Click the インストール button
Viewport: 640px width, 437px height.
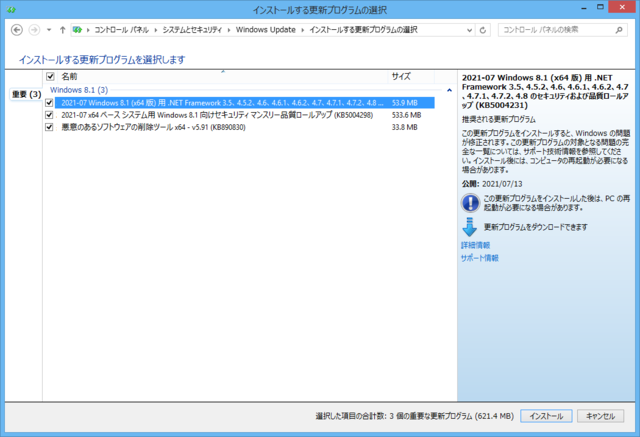(x=546, y=416)
